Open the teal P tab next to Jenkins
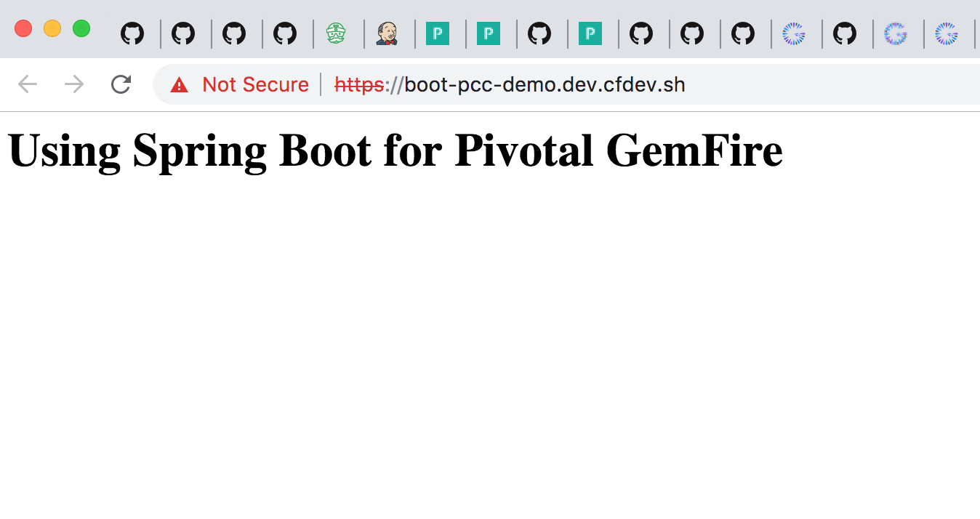Image resolution: width=980 pixels, height=519 pixels. tap(438, 33)
